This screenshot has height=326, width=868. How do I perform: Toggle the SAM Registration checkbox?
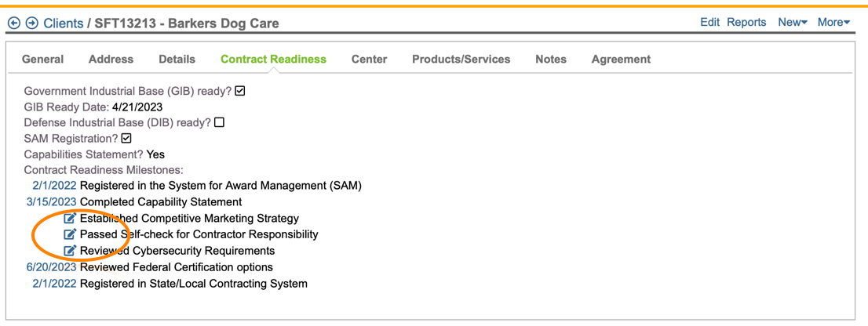pyautogui.click(x=126, y=139)
